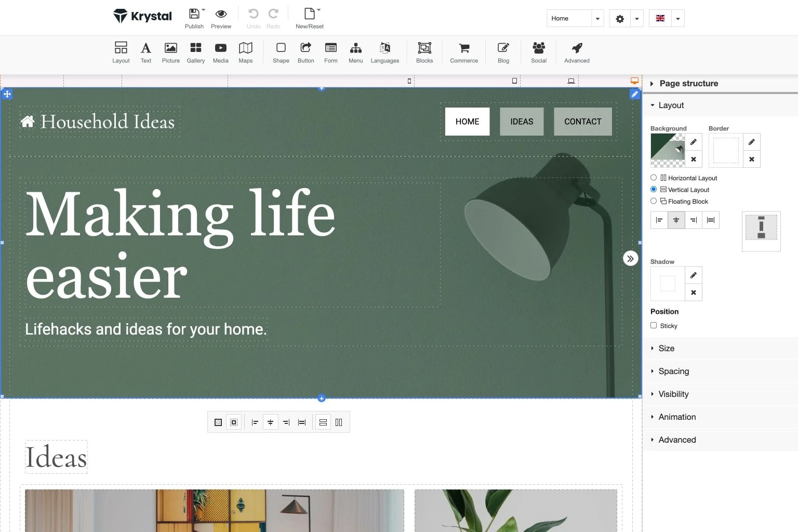Select the IDEAS menu item
The image size is (798, 532).
click(522, 121)
